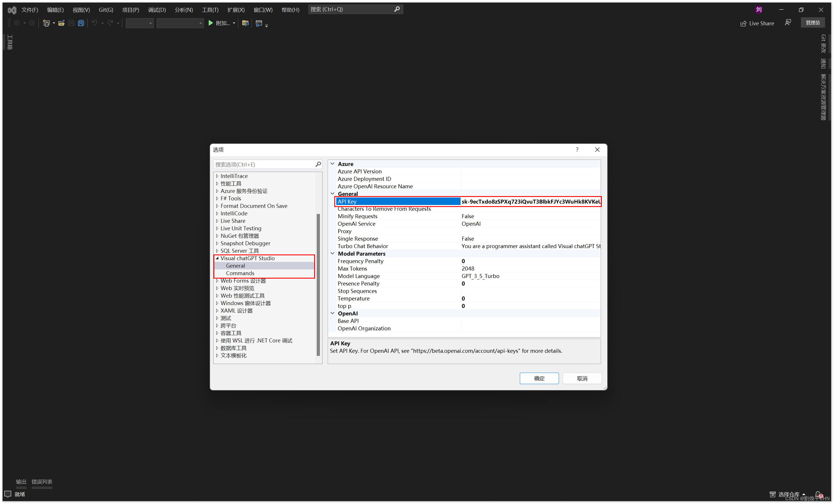This screenshot has width=834, height=504.
Task: Collapse the Visual chatGPT Studio node
Action: pos(217,258)
